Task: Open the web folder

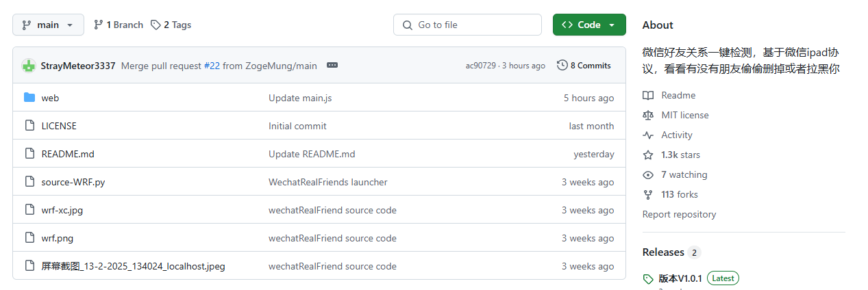Action: pos(50,98)
